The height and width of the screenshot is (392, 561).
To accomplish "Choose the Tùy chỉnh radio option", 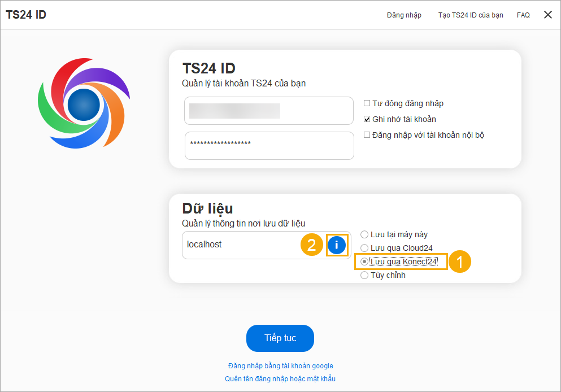I will pyautogui.click(x=364, y=276).
